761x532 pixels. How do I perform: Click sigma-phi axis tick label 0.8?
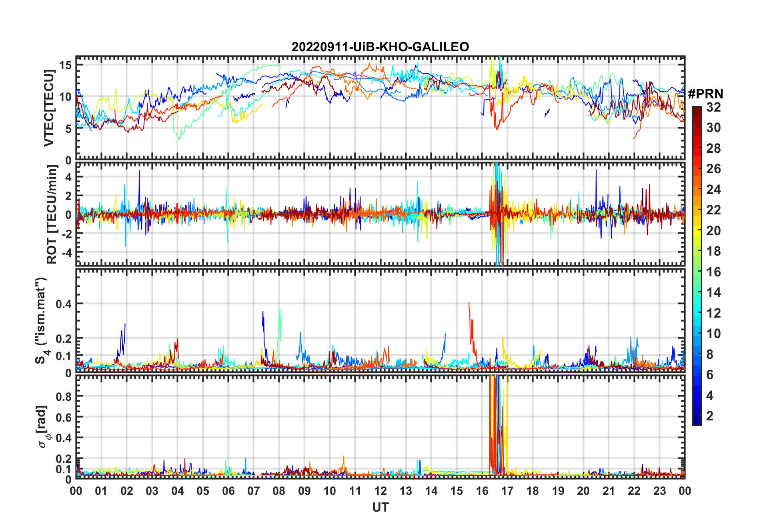pos(64,396)
